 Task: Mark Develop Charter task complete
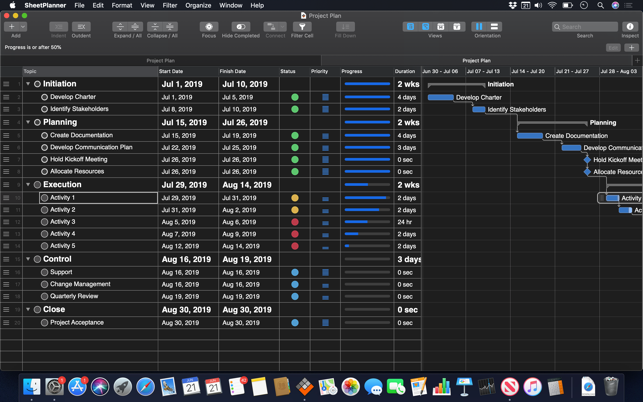45,97
